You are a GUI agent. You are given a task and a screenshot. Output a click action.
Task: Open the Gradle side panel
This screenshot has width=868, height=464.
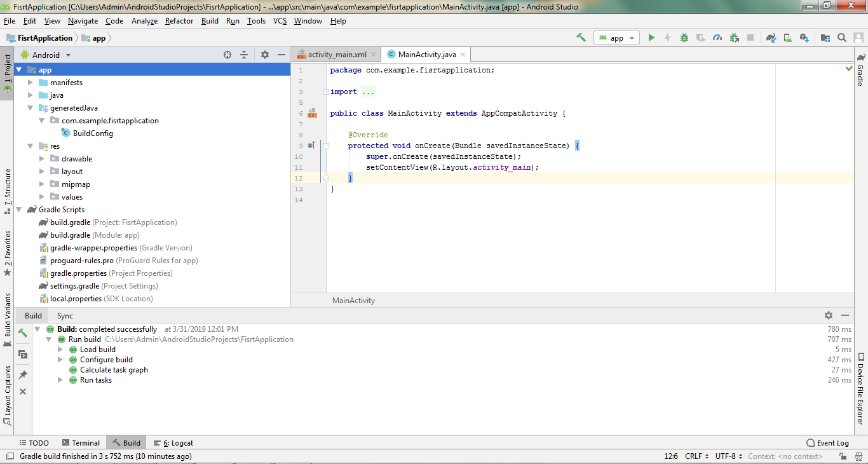(860, 70)
